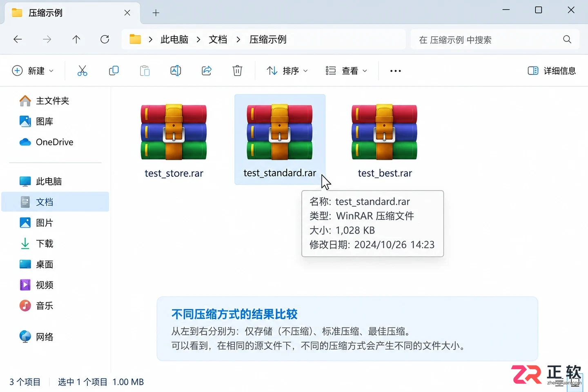Select the test_standard.rar archive

click(280, 140)
